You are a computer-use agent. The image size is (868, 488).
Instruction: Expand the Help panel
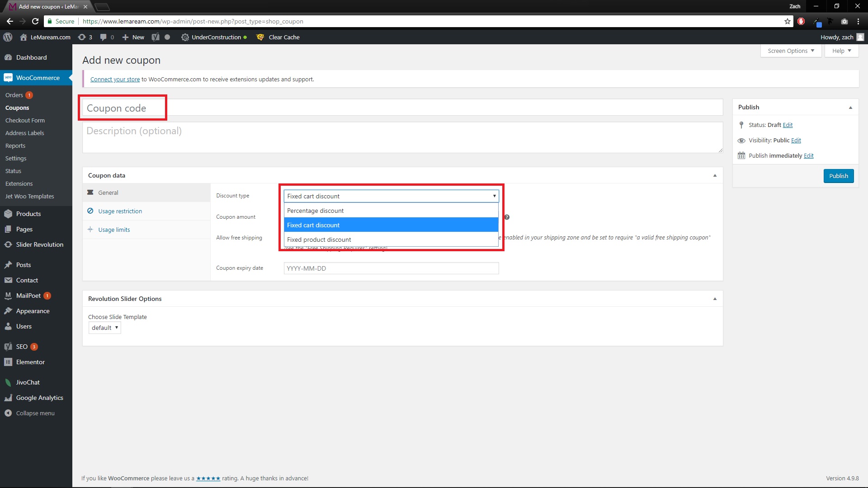[841, 51]
